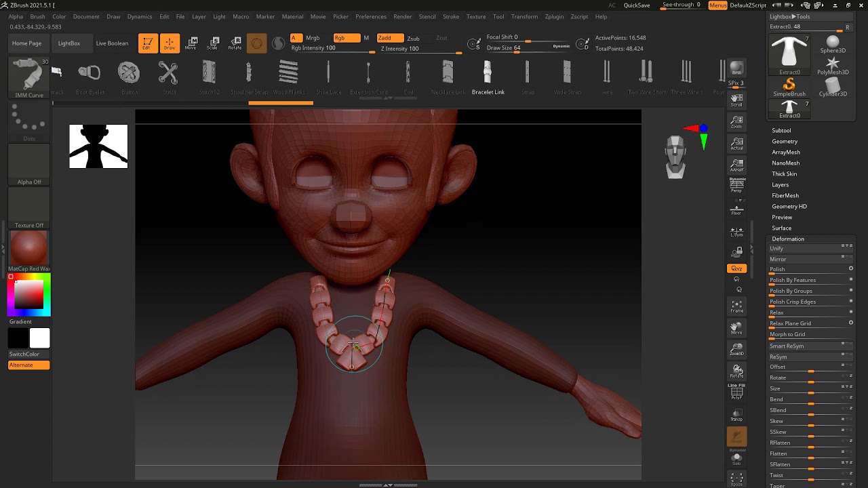Expand the Subtool palette section
Screen dimensions: 868x488
[x=781, y=130]
